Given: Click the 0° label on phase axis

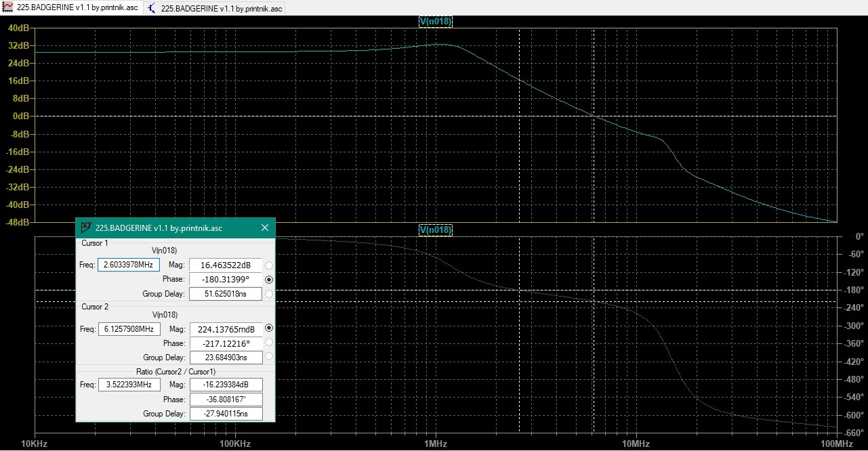Looking at the screenshot, I should [x=859, y=236].
